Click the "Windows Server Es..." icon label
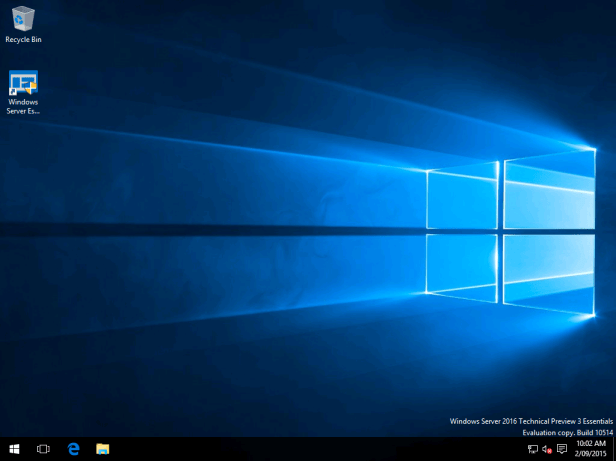 (x=23, y=106)
